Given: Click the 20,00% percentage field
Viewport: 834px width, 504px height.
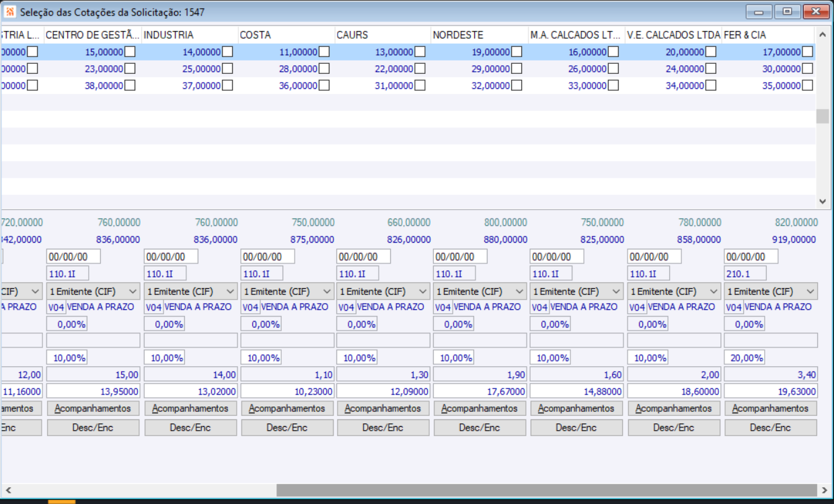Looking at the screenshot, I should (745, 358).
